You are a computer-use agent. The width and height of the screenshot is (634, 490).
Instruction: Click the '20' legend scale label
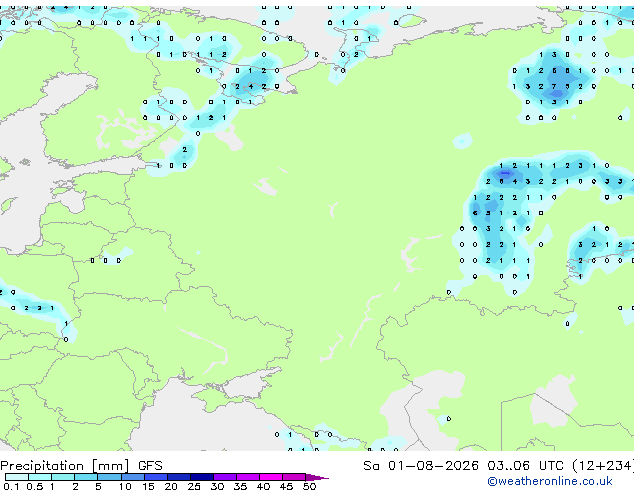pos(171,486)
